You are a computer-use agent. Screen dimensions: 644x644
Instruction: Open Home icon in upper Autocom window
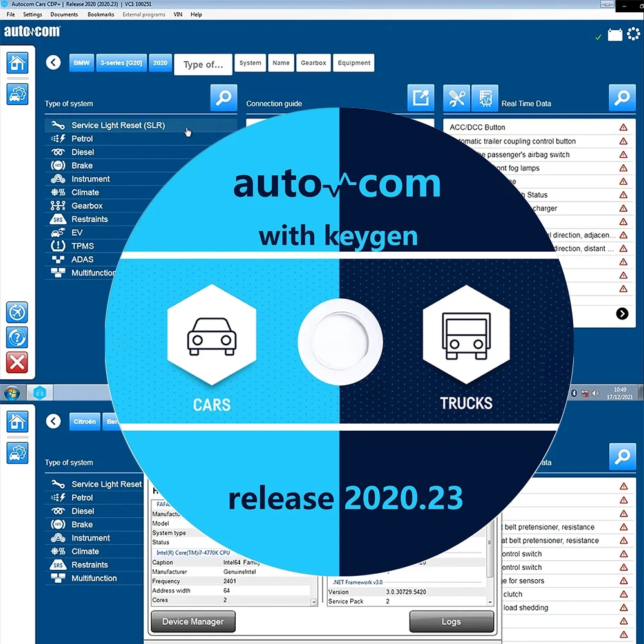pos(17,63)
